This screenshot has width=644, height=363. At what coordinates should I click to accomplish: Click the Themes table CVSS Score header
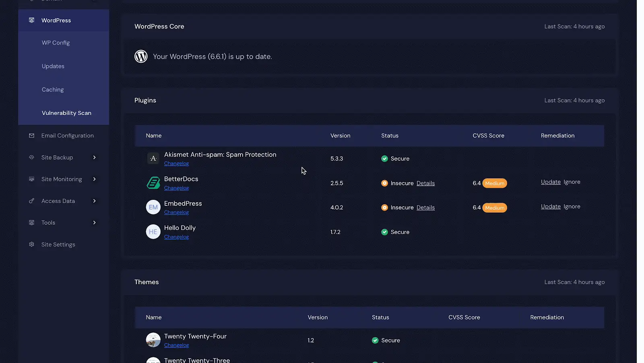click(464, 317)
